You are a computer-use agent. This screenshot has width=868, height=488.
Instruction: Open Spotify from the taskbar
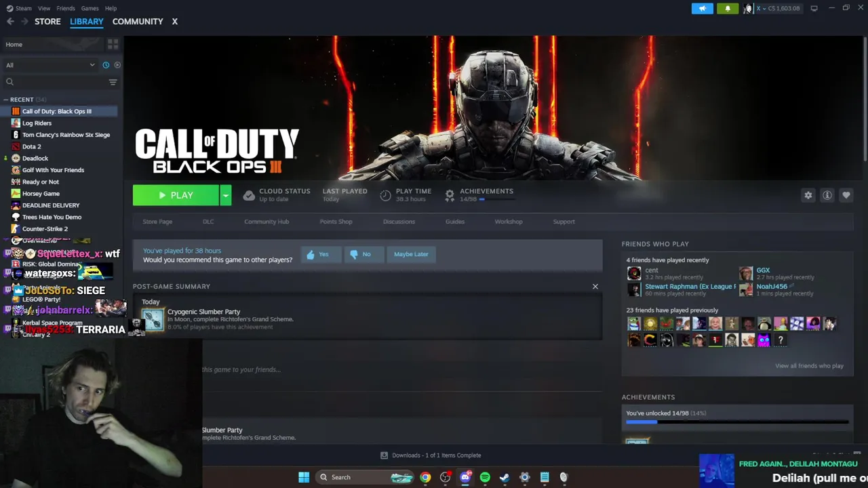click(x=485, y=477)
